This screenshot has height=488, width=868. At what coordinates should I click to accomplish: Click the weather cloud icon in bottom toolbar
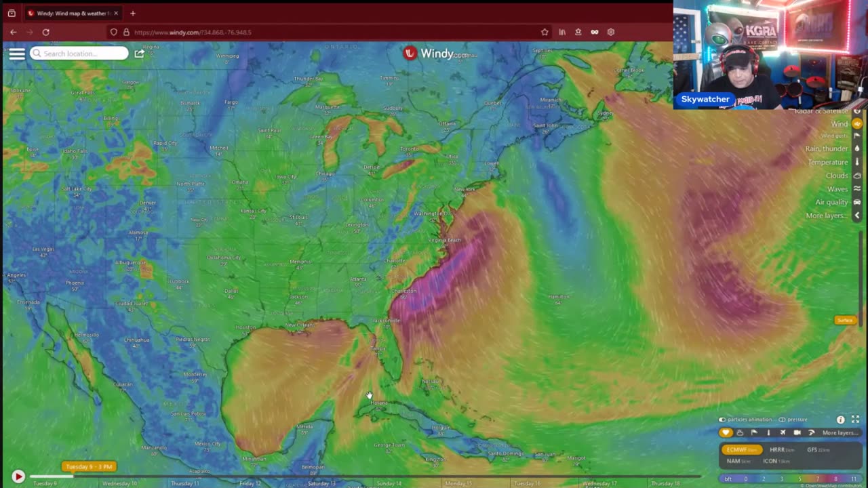click(740, 432)
